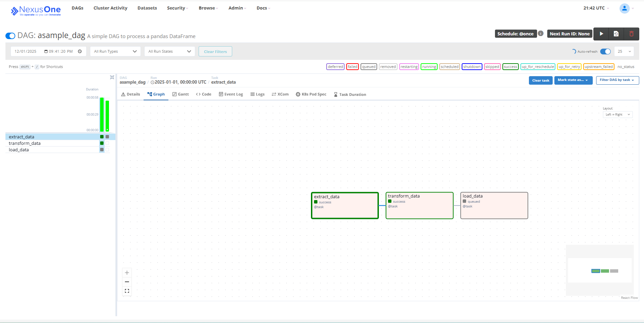
Task: Click the reparse DAG refresh icon
Action: tap(616, 34)
